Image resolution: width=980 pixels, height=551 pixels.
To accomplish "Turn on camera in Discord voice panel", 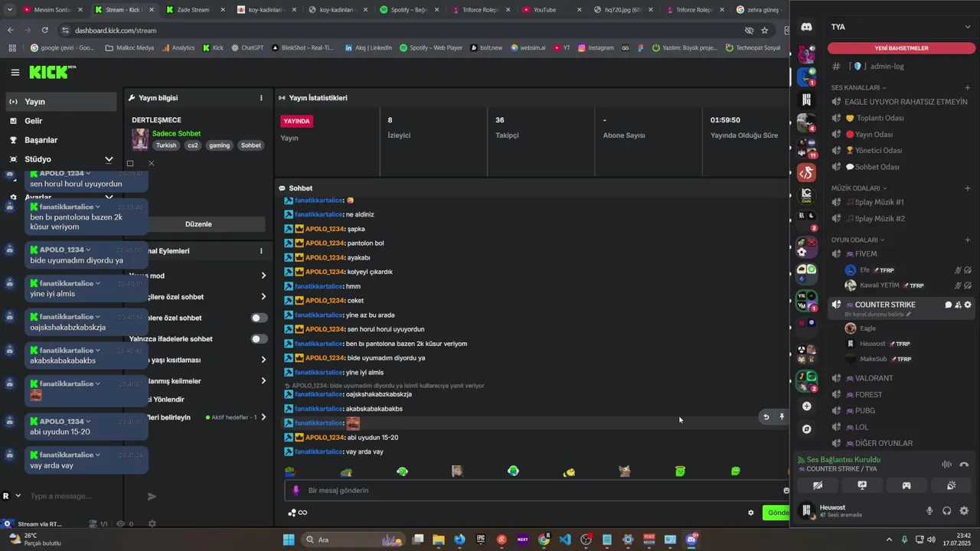I will [x=818, y=485].
